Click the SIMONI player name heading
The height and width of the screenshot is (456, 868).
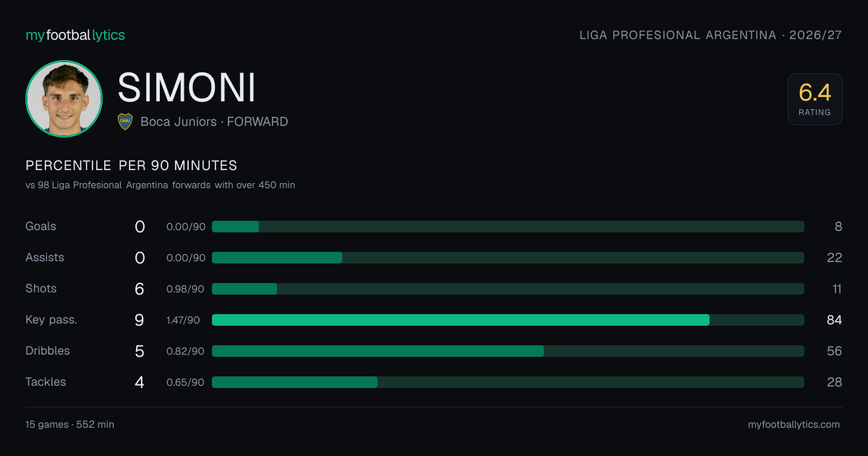[x=187, y=88]
